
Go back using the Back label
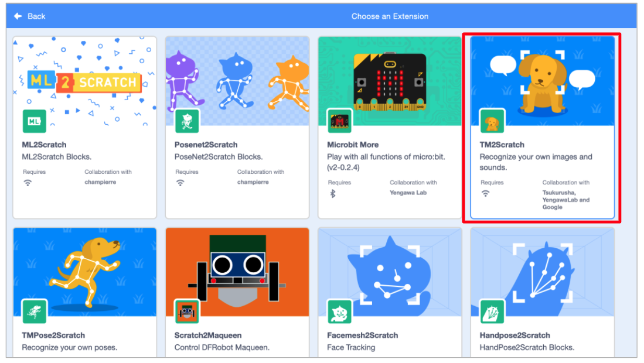point(36,16)
